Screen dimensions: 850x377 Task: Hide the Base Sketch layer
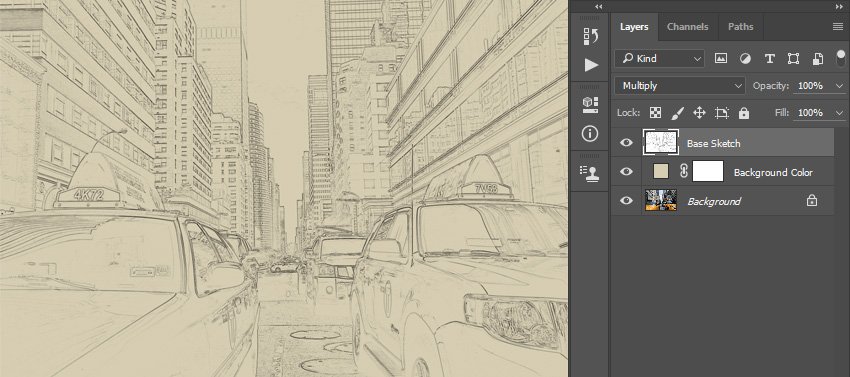coord(626,143)
